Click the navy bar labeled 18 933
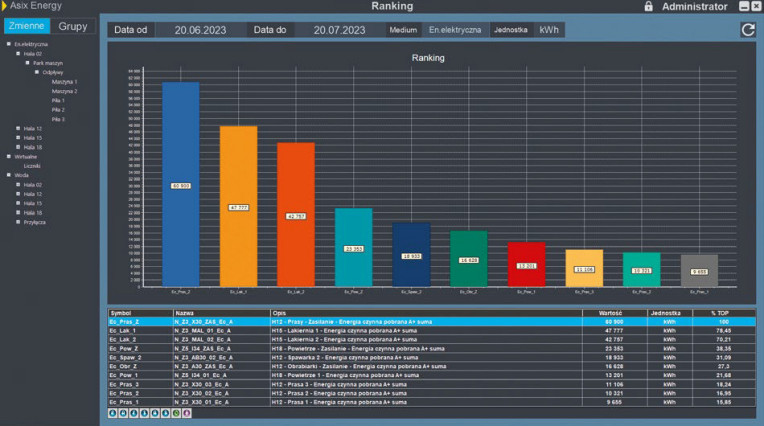 point(411,255)
